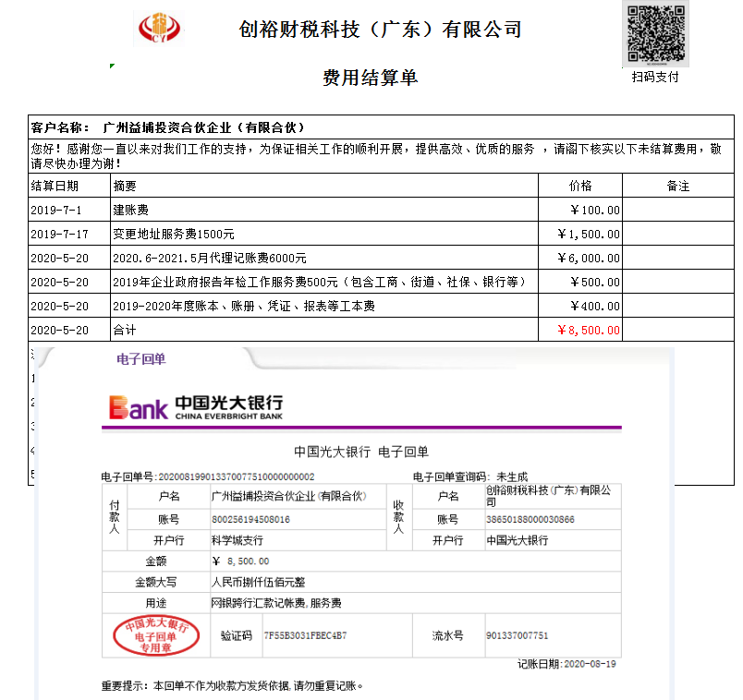Click the 费用结算单 heading
This screenshot has width=743, height=700.
click(370, 78)
